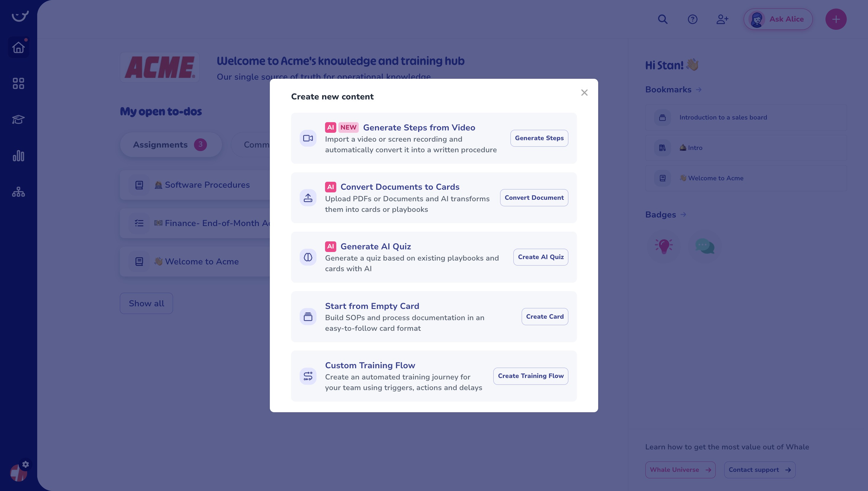868x491 pixels.
Task: Click the Contact support link
Action: click(760, 470)
